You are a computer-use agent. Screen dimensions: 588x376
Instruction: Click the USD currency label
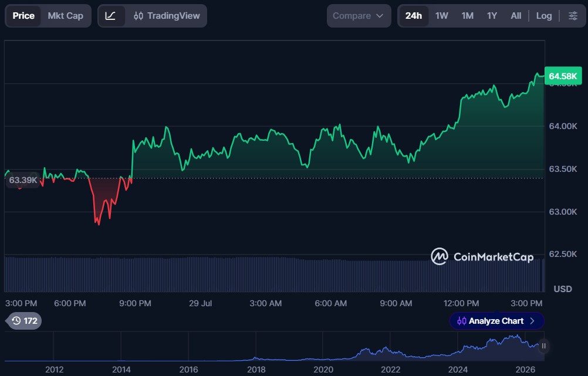tap(563, 289)
